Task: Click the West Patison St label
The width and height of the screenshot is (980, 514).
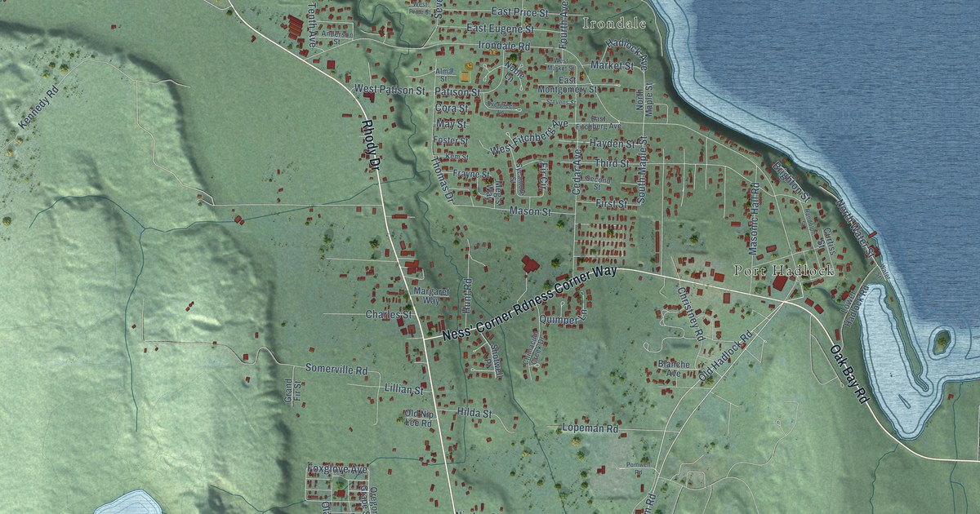Action: click(390, 89)
